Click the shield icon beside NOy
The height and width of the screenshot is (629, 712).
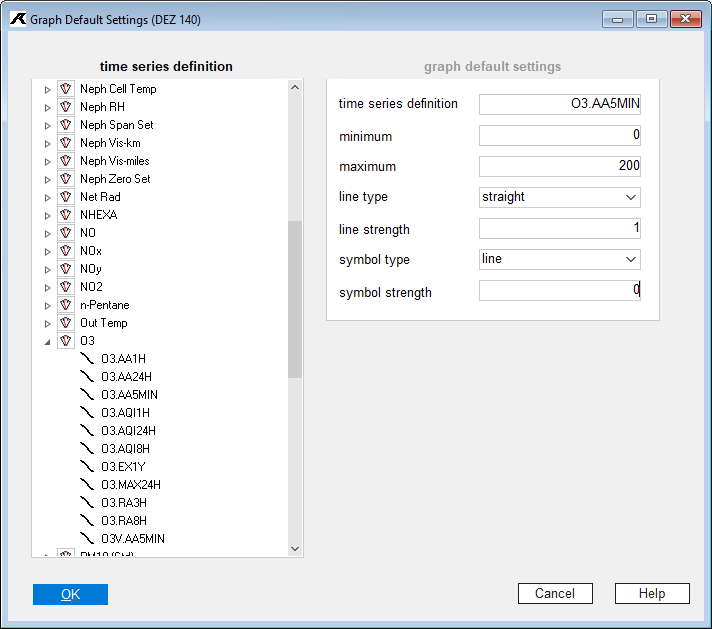point(66,269)
